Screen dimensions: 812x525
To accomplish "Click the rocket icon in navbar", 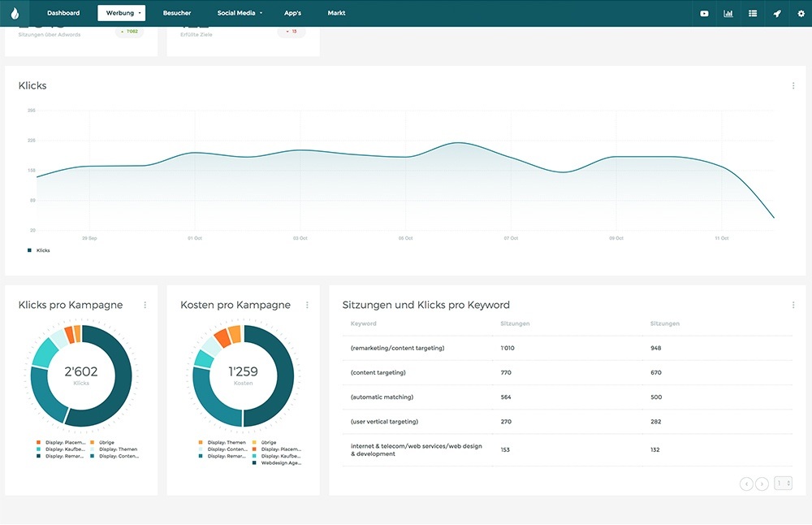I will [x=777, y=14].
